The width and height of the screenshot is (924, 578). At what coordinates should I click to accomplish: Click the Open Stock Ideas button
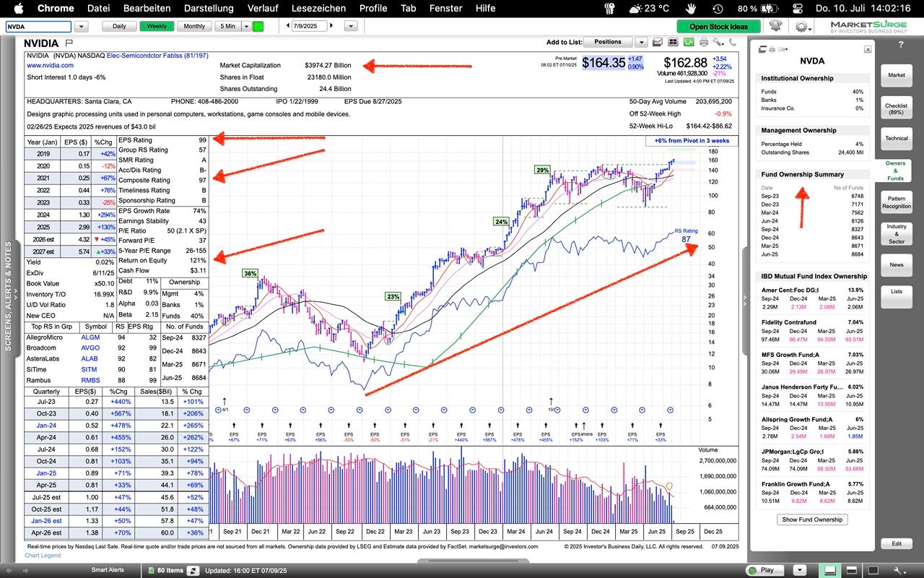pos(718,27)
